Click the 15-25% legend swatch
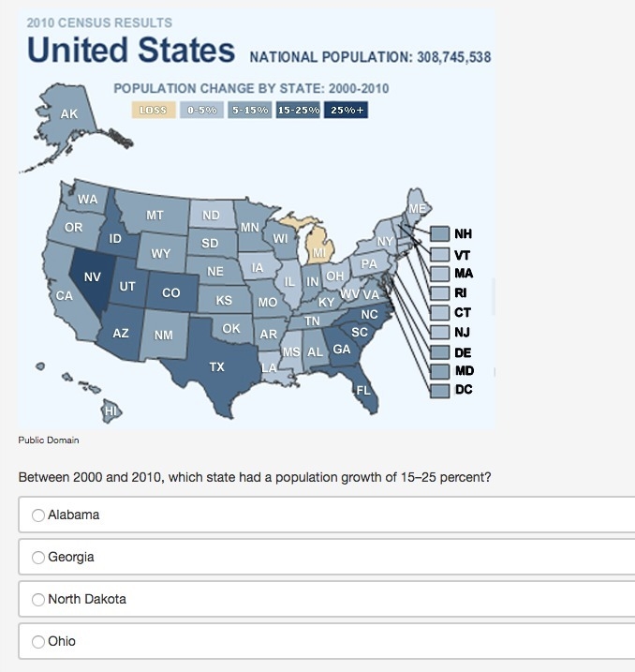The image size is (635, 672). coord(298,111)
